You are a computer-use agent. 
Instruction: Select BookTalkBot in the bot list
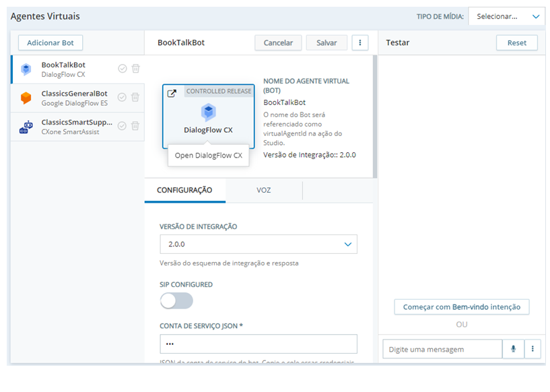pyautogui.click(x=77, y=69)
